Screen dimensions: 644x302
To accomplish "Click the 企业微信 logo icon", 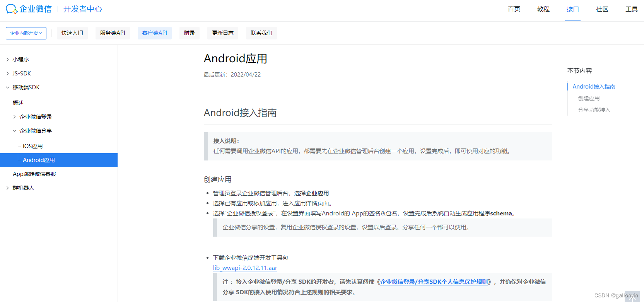I will (x=12, y=9).
